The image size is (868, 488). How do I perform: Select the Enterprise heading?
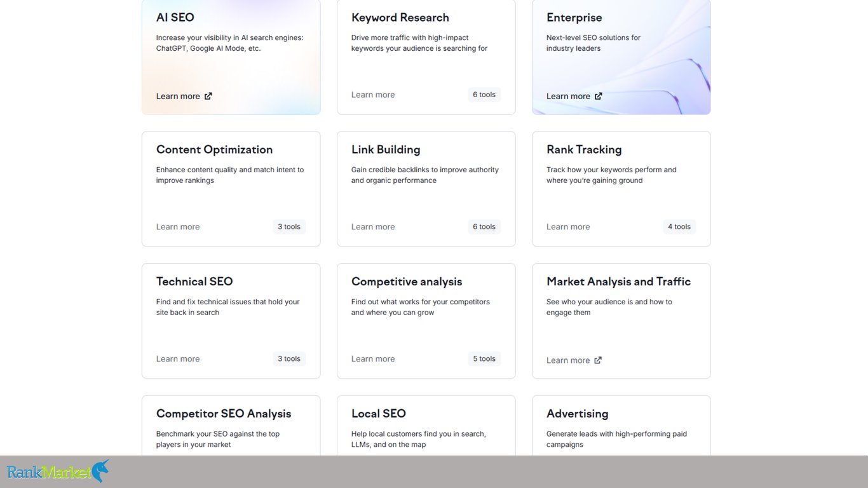574,18
